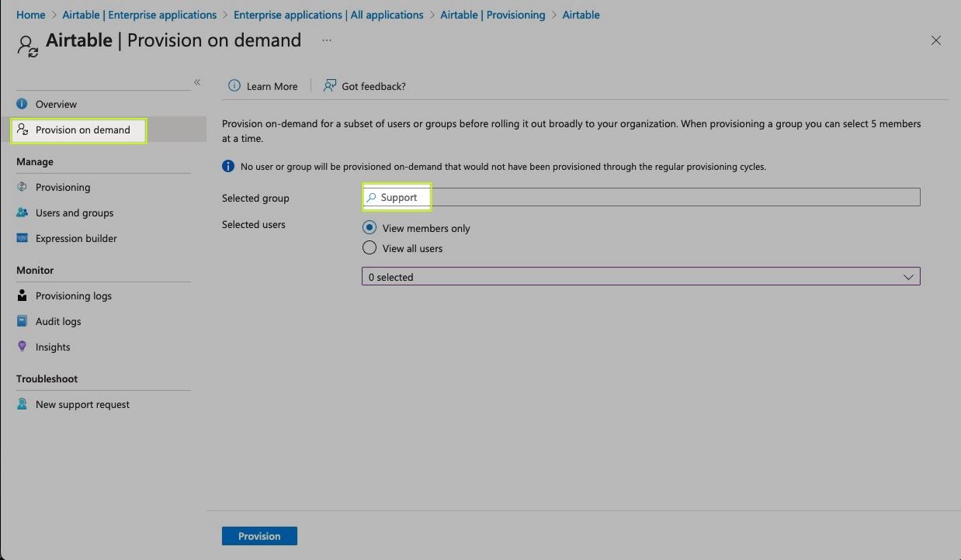Image resolution: width=961 pixels, height=560 pixels.
Task: Open Provision on demand menu item
Action: [83, 130]
